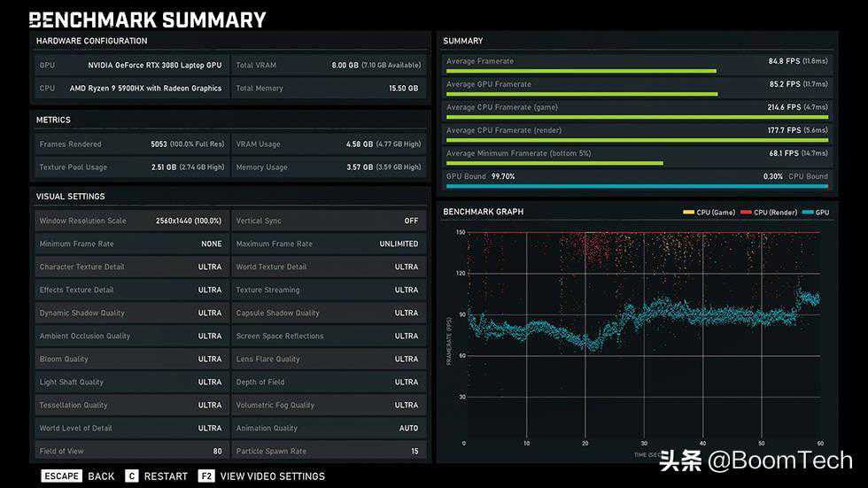Click the GPU Bound percentage bar
Image resolution: width=868 pixels, height=488 pixels.
[x=637, y=186]
